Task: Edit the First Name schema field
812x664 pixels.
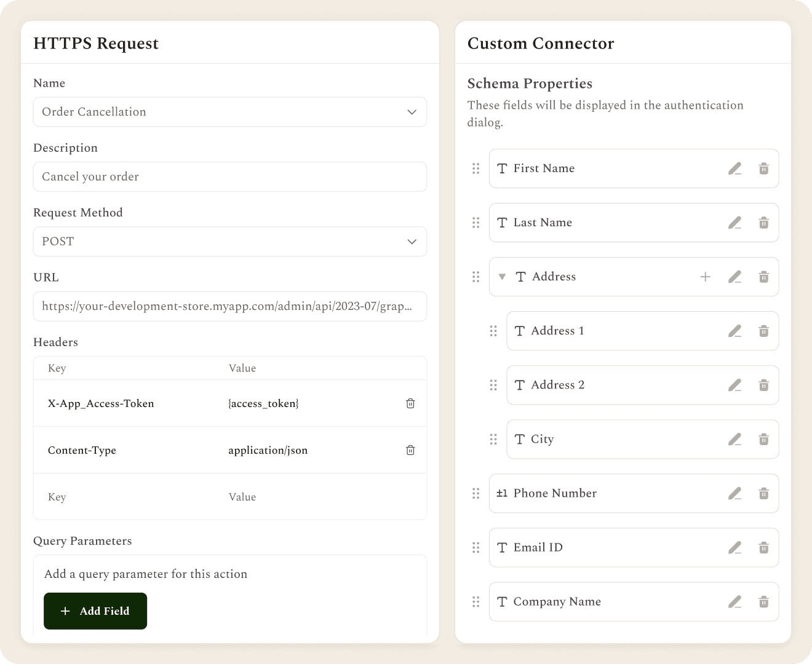Action: pyautogui.click(x=734, y=168)
